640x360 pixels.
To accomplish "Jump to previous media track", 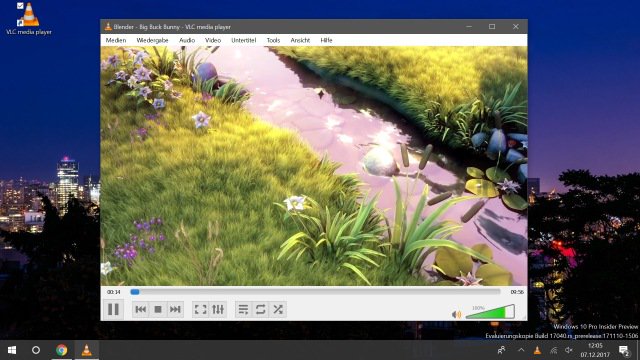I will coord(140,309).
